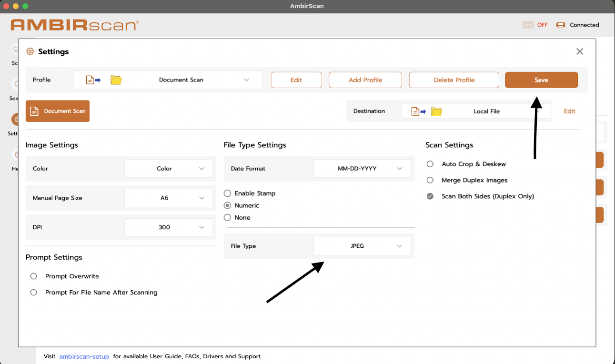Image resolution: width=615 pixels, height=364 pixels.
Task: Expand the Manual Page Size A6 dropdown
Action: pyautogui.click(x=169, y=198)
